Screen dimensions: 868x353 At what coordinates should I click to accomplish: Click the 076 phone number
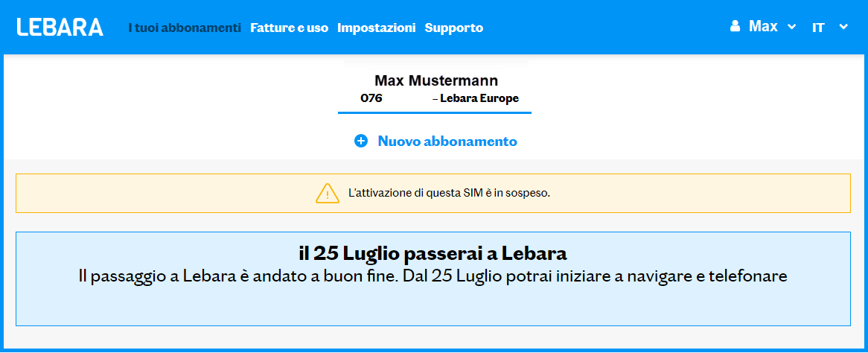pyautogui.click(x=371, y=98)
